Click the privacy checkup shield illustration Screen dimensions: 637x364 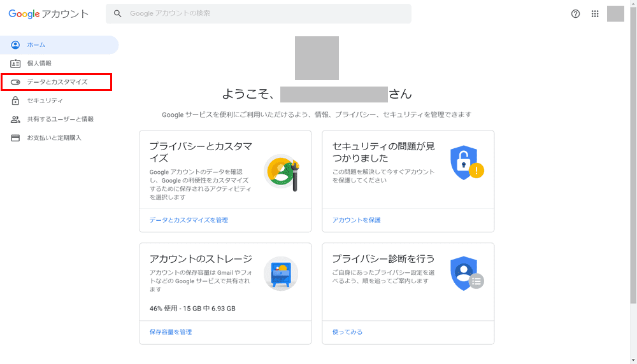[x=467, y=274]
